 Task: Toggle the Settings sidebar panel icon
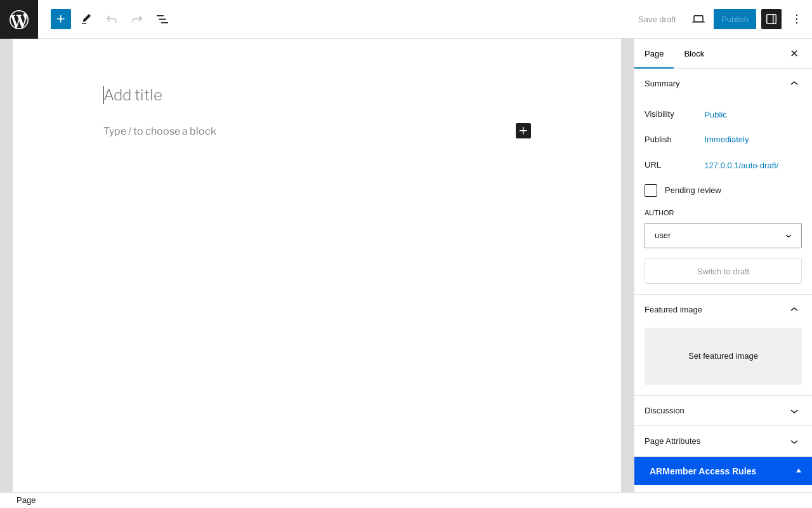click(x=771, y=19)
